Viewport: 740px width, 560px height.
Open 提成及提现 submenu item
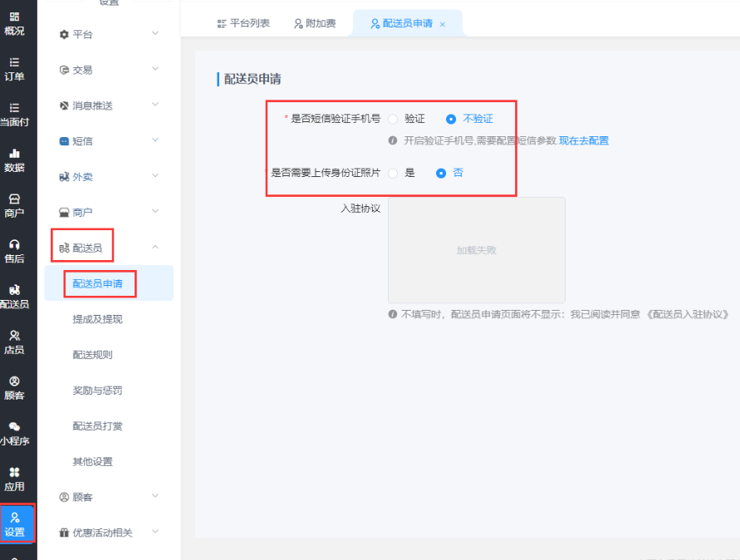click(x=98, y=319)
